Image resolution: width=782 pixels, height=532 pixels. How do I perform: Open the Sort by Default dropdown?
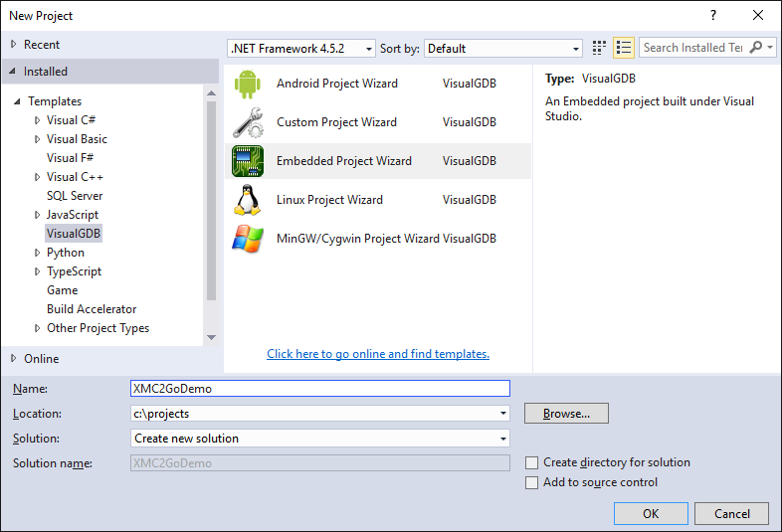(x=503, y=49)
